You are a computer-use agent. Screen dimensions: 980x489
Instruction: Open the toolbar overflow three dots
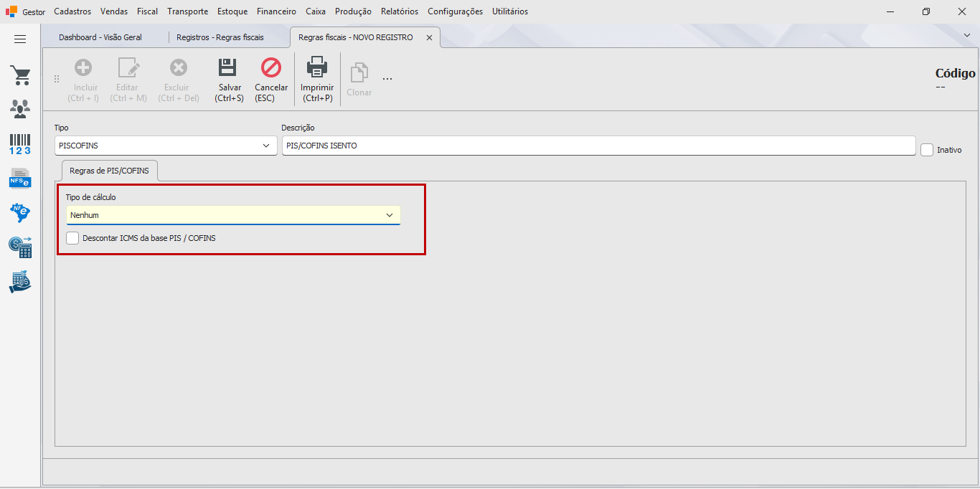point(387,78)
